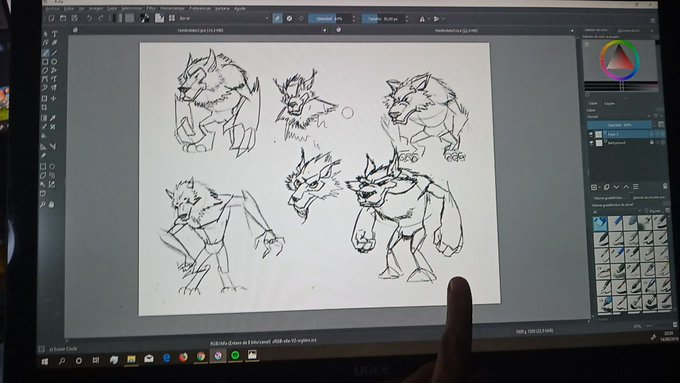Toggle visibility of Background layer
680x383 pixels.
click(x=591, y=143)
